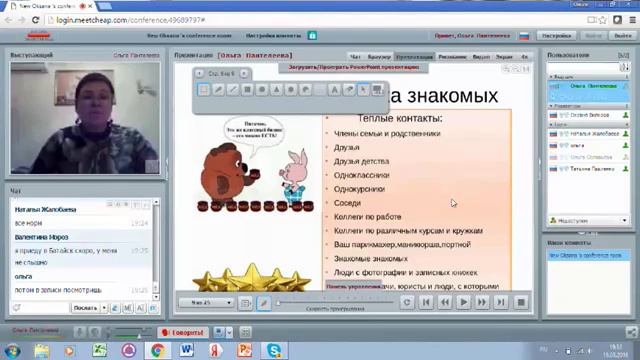Switch to the Презентация tab
The height and width of the screenshot is (360, 640).
coord(414,57)
